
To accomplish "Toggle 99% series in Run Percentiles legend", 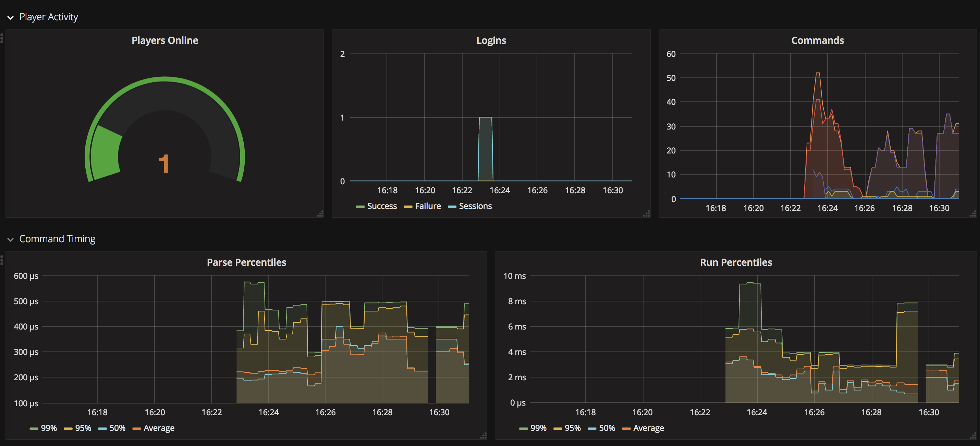I will tap(538, 428).
